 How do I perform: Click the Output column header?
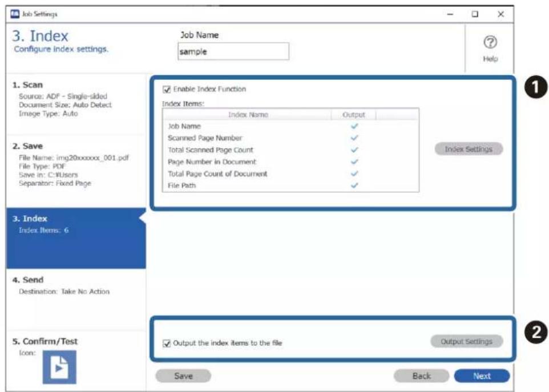point(354,115)
